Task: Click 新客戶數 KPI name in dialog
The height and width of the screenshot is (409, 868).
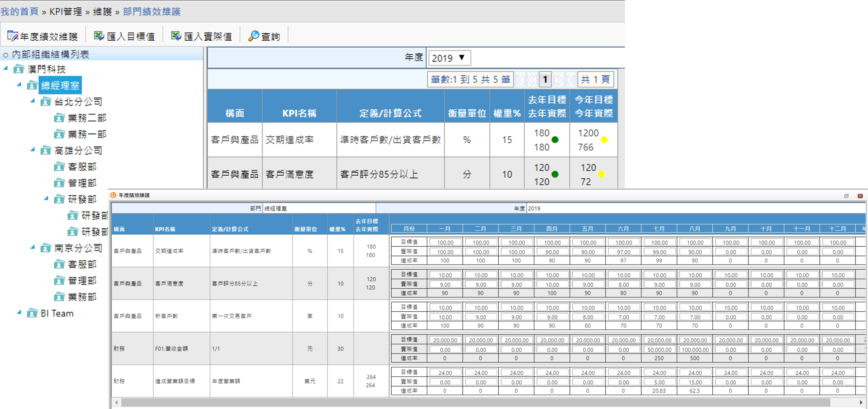Action: pos(166,316)
